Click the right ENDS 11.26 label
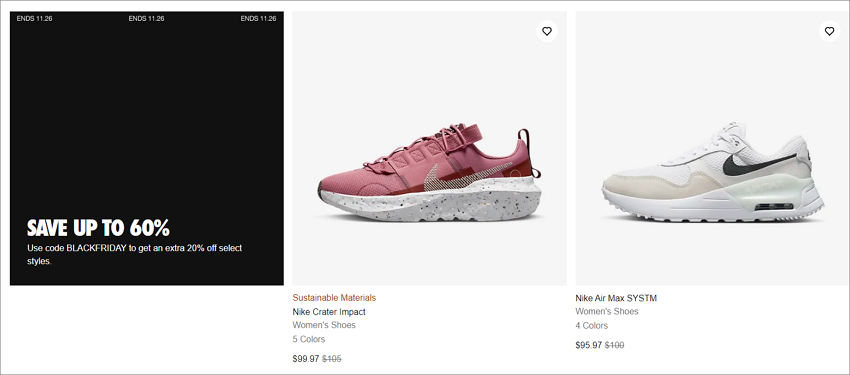 point(258,18)
